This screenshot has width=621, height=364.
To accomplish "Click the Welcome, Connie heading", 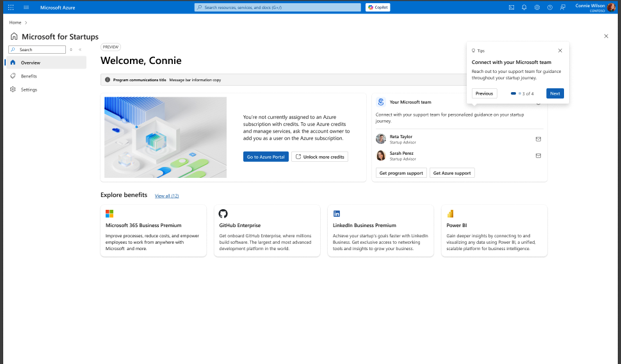I will pyautogui.click(x=141, y=61).
